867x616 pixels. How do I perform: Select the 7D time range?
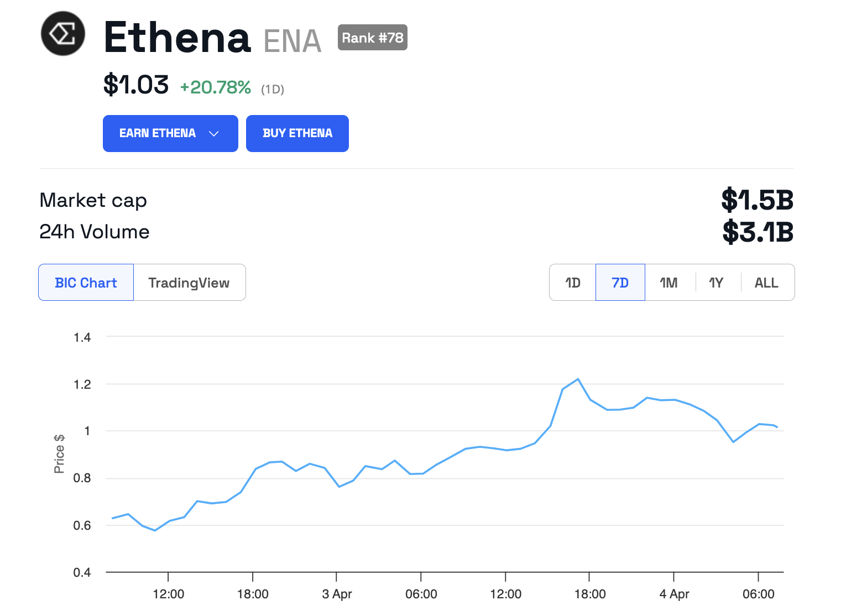pyautogui.click(x=620, y=283)
